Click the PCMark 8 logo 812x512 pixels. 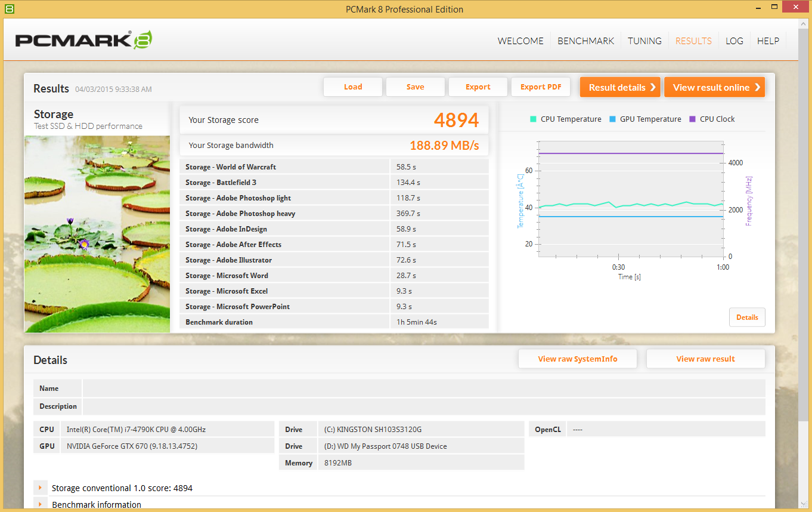(x=83, y=40)
